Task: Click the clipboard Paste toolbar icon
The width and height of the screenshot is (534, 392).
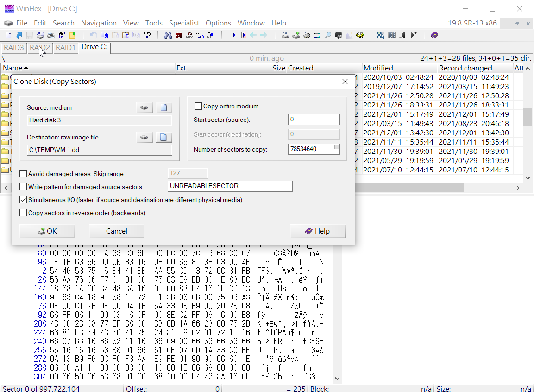Action: click(x=126, y=35)
